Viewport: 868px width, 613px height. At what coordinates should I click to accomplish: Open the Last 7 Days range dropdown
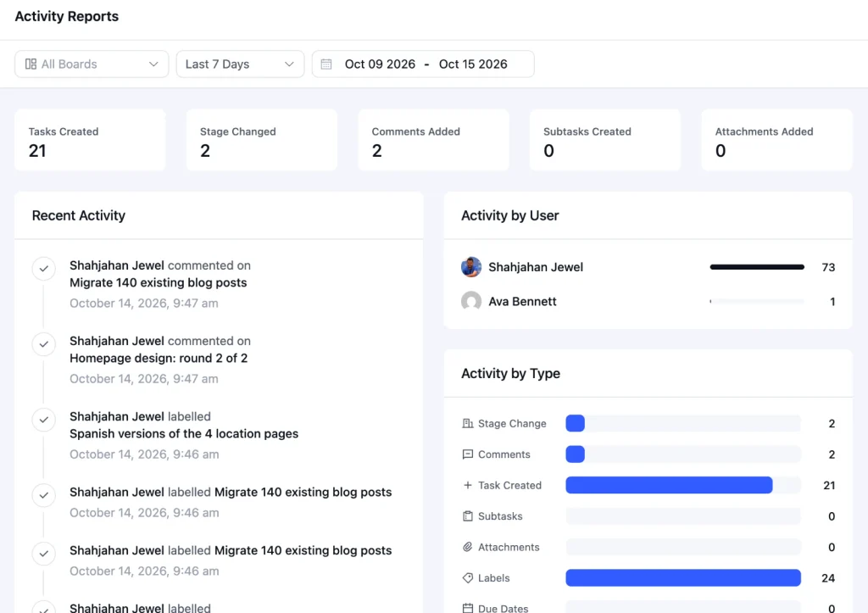tap(240, 64)
